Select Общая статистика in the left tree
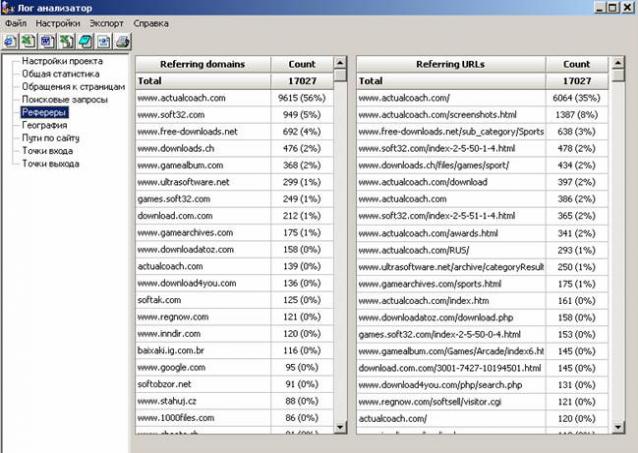This screenshot has width=638, height=453. tap(61, 74)
